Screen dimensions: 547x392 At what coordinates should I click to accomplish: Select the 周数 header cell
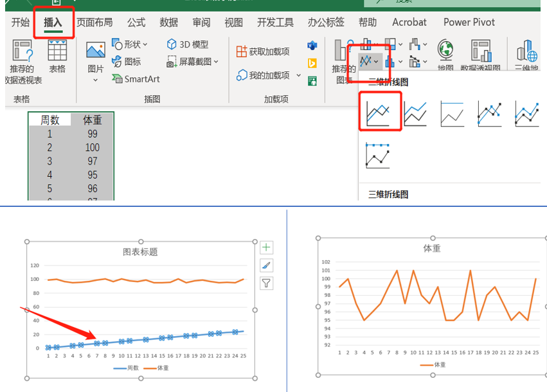[x=50, y=120]
